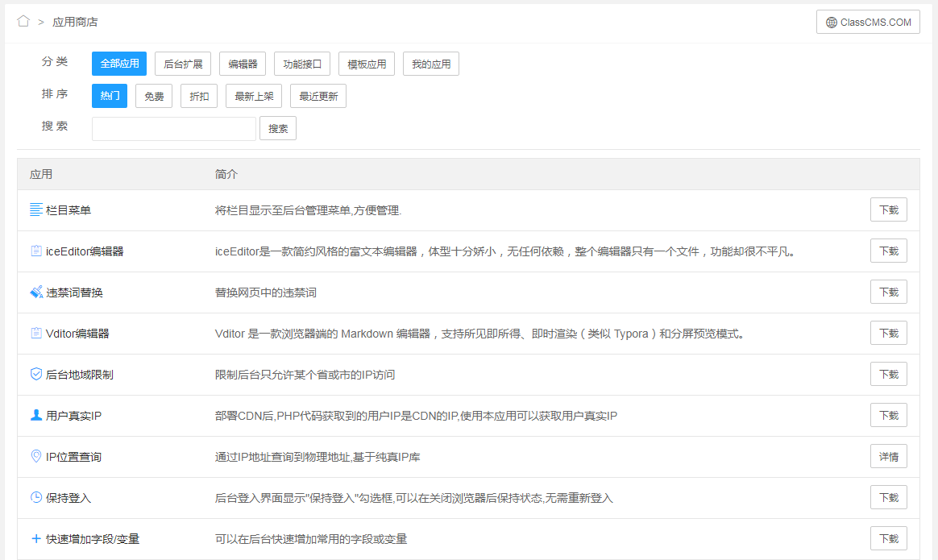Click the 简介 column header
This screenshot has height=560, width=938.
(x=226, y=174)
